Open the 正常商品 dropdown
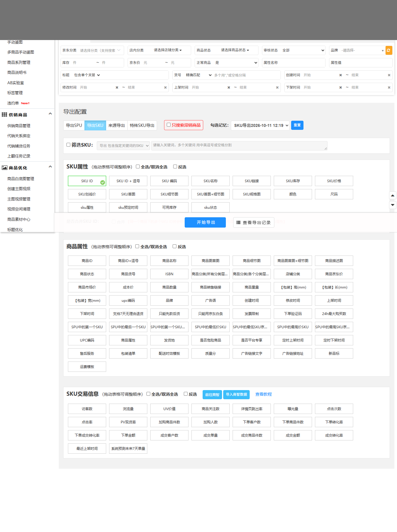The height and width of the screenshot is (532, 397). (236, 63)
